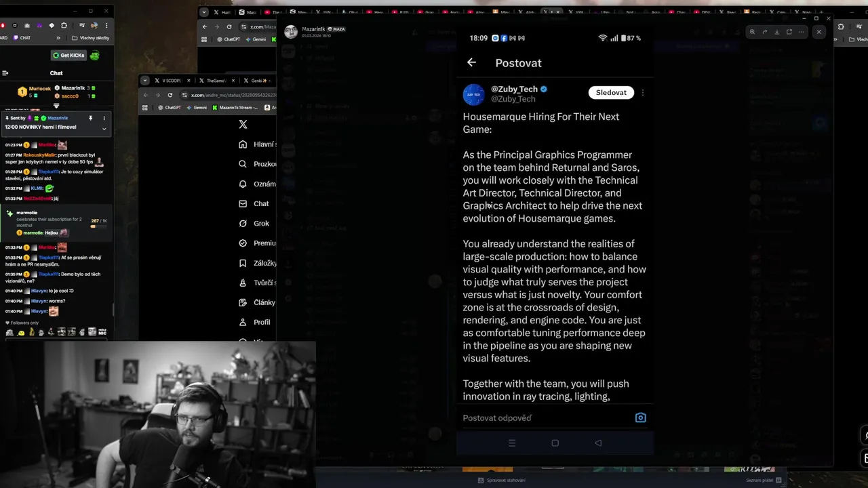Close the image viewer overlay
The image size is (868, 488).
click(818, 32)
